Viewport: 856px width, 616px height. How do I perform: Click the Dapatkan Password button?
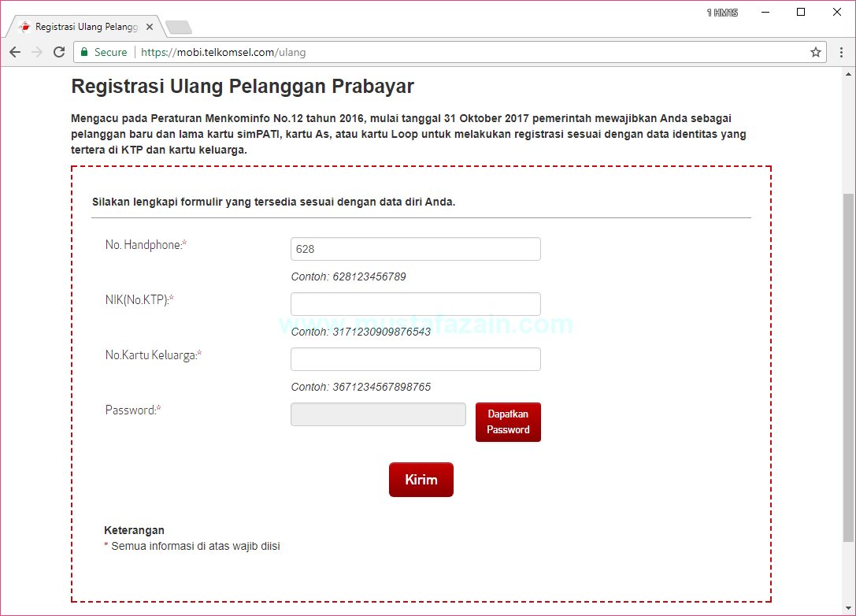(x=508, y=422)
